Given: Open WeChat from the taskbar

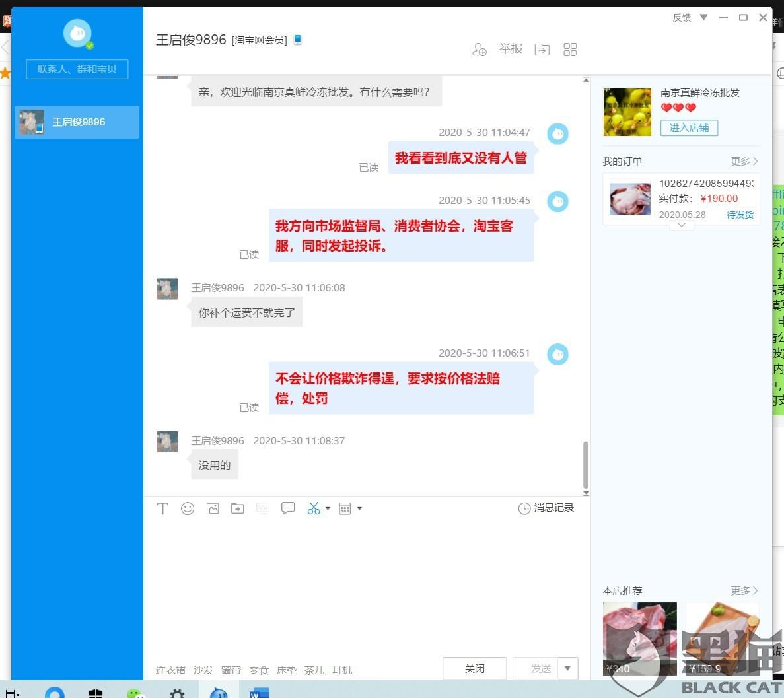Looking at the screenshot, I should [x=135, y=693].
